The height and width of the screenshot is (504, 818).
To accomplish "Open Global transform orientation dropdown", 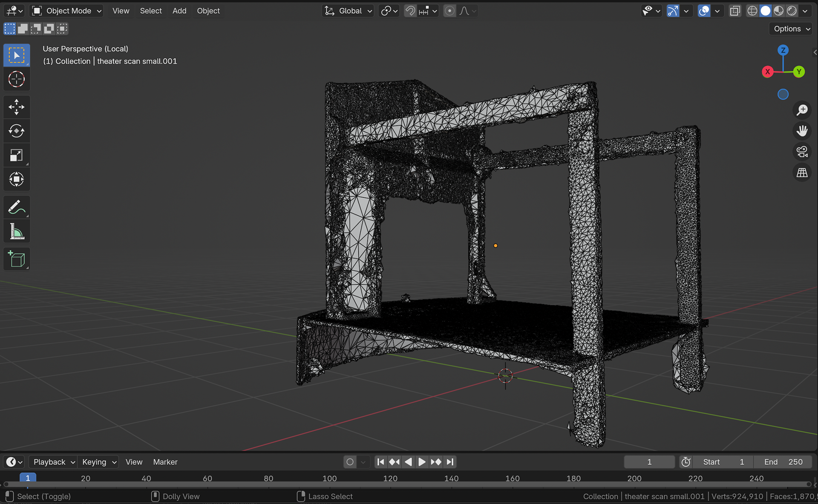I will (x=348, y=11).
